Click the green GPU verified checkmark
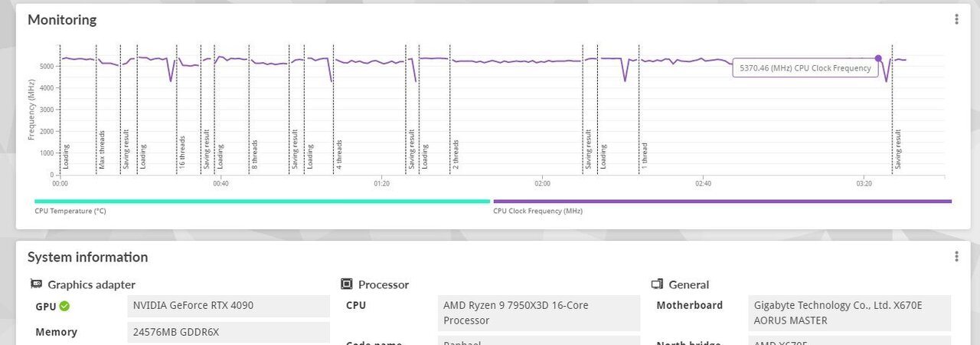 tap(64, 306)
